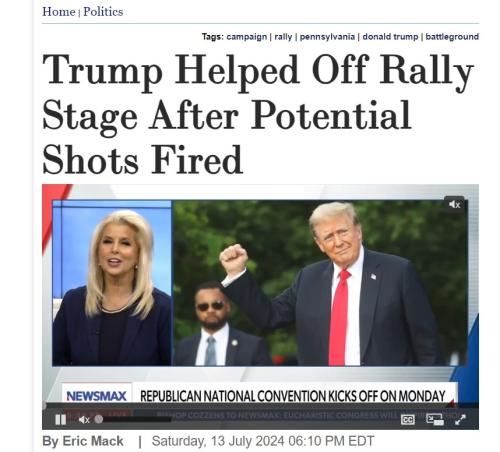Click the video progress bar

[x=260, y=406]
